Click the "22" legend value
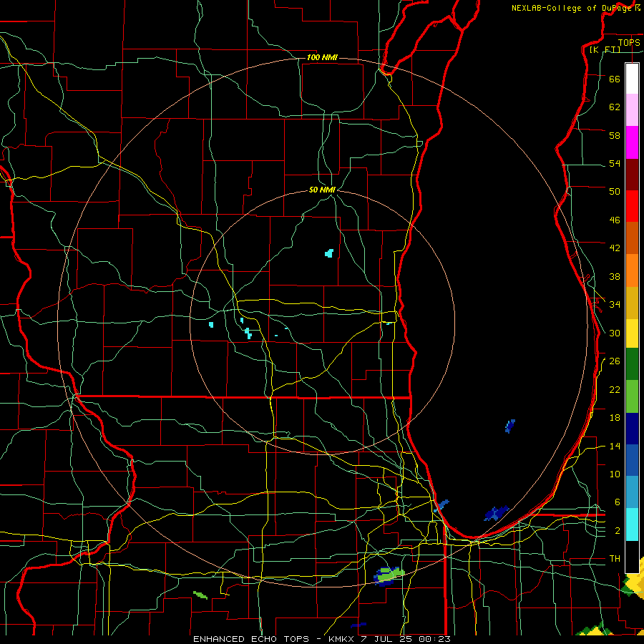This screenshot has width=644, height=644. click(x=615, y=390)
